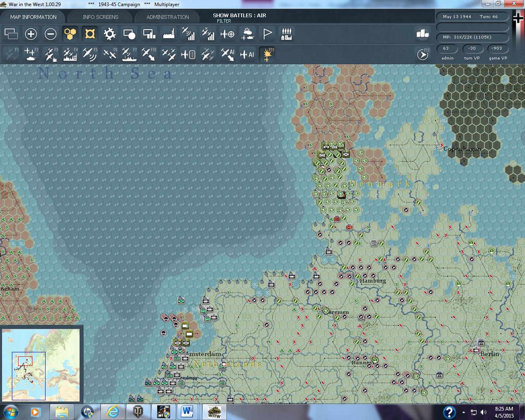This screenshot has width=525, height=420.
Task: Open the battle Filter option
Action: pos(224,21)
